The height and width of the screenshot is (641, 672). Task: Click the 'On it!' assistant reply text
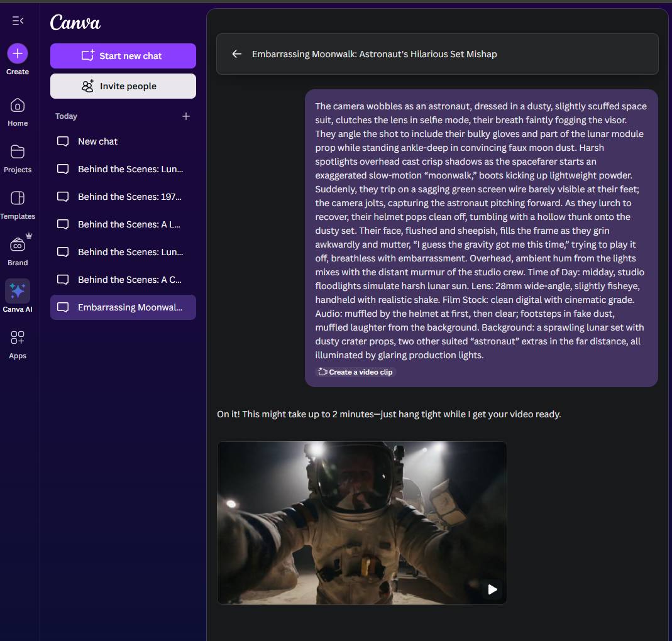point(388,414)
